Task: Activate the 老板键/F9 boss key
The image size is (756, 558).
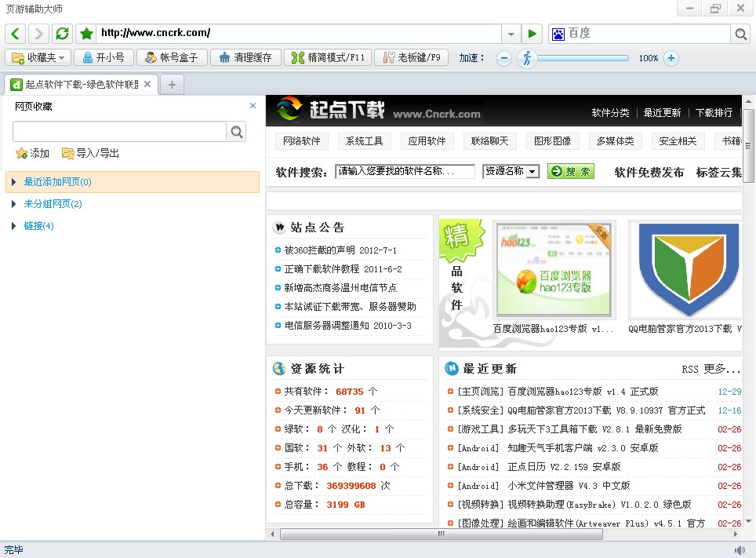Action: [411, 58]
